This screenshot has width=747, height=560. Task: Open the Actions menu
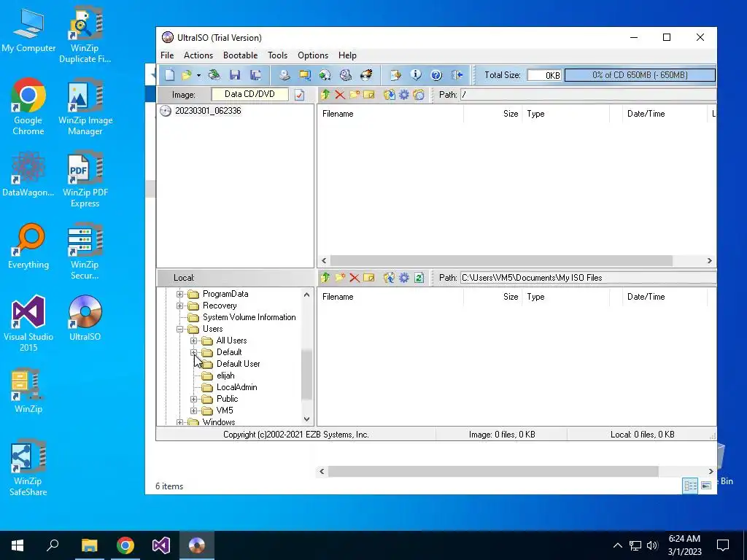point(198,55)
